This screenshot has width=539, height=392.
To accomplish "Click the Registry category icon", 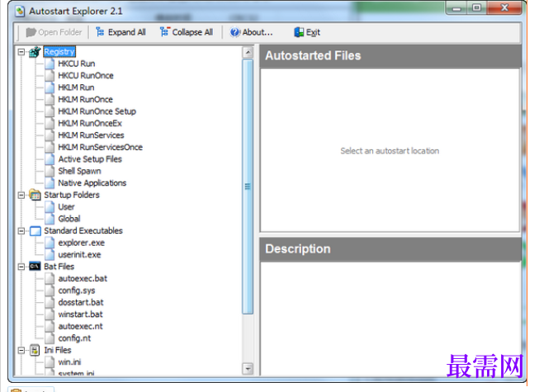I will click(35, 52).
